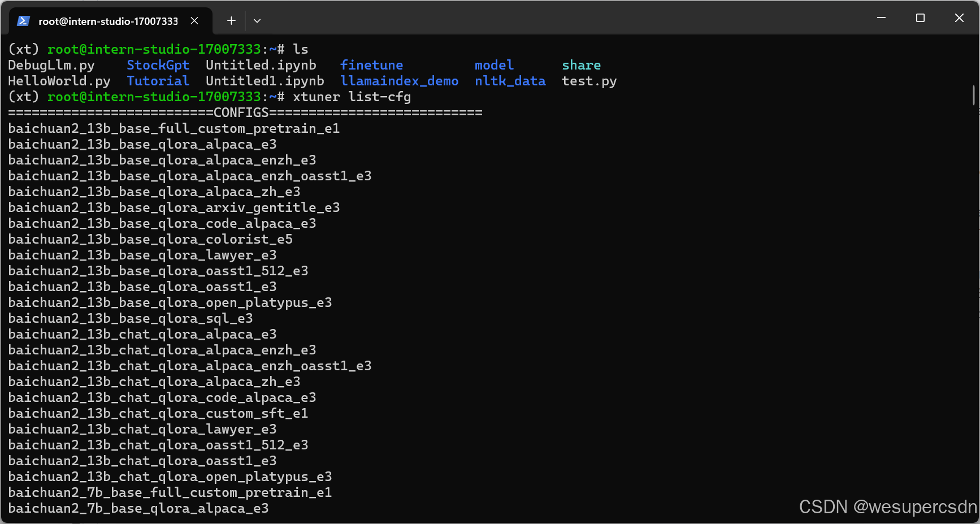Click baichuan2_13b_base_full_custom_pretrain_e1 line

coord(174,129)
